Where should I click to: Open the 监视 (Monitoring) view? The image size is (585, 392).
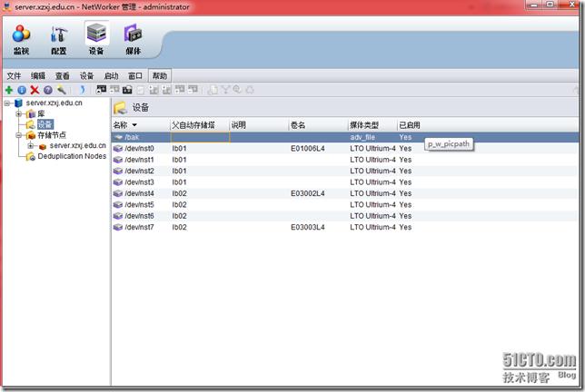(x=21, y=39)
